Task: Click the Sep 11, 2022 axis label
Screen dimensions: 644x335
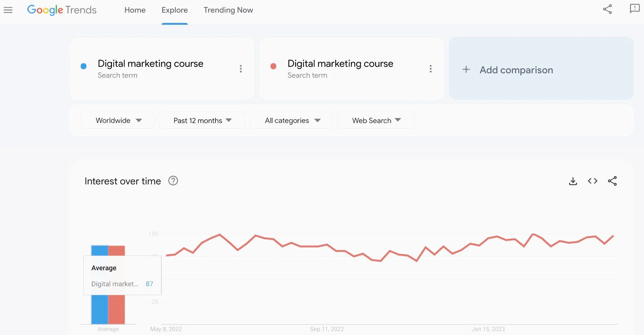Action: 327,329
